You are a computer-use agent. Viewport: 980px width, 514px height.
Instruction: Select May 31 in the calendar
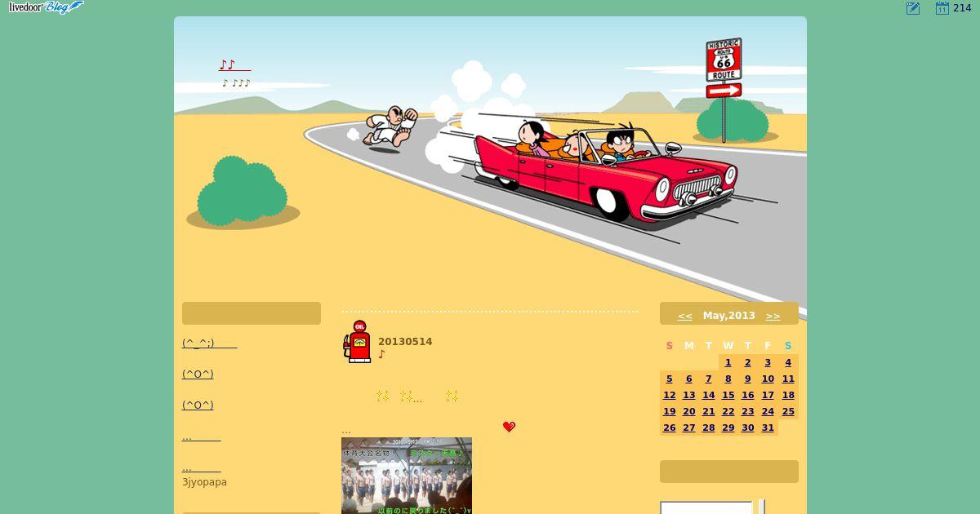(x=768, y=428)
